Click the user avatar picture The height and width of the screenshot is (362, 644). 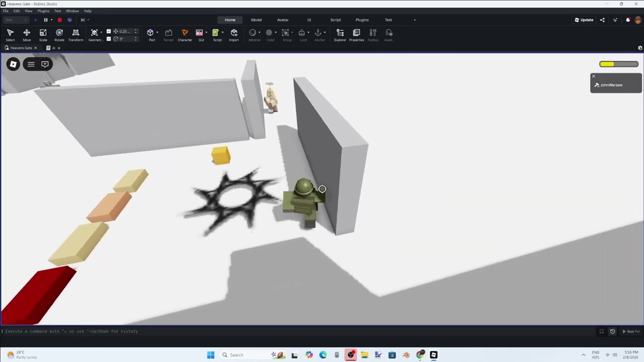tap(638, 20)
